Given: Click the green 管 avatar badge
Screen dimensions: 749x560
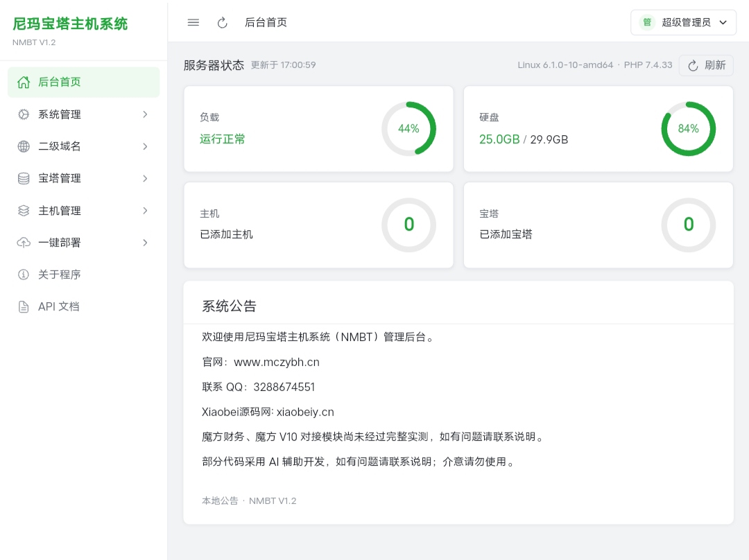Looking at the screenshot, I should [x=647, y=22].
